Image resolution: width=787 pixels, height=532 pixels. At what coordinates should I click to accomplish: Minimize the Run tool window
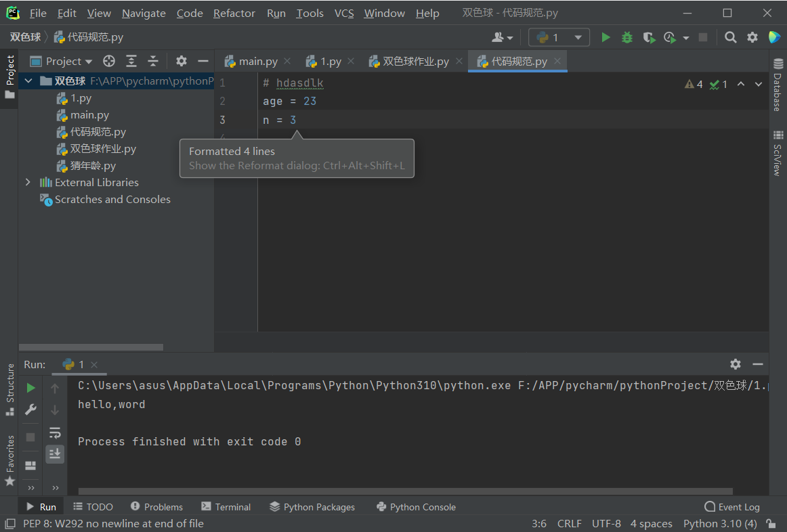pos(758,364)
